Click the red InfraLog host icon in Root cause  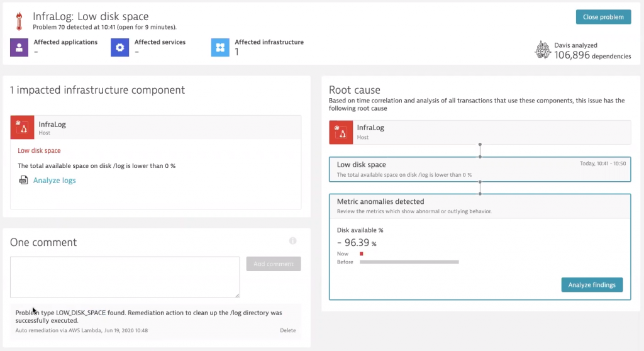341,132
